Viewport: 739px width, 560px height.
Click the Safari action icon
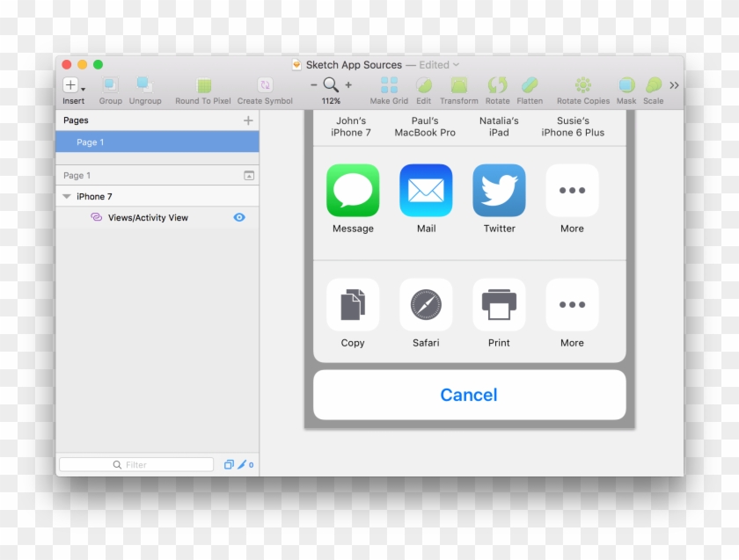(x=426, y=305)
